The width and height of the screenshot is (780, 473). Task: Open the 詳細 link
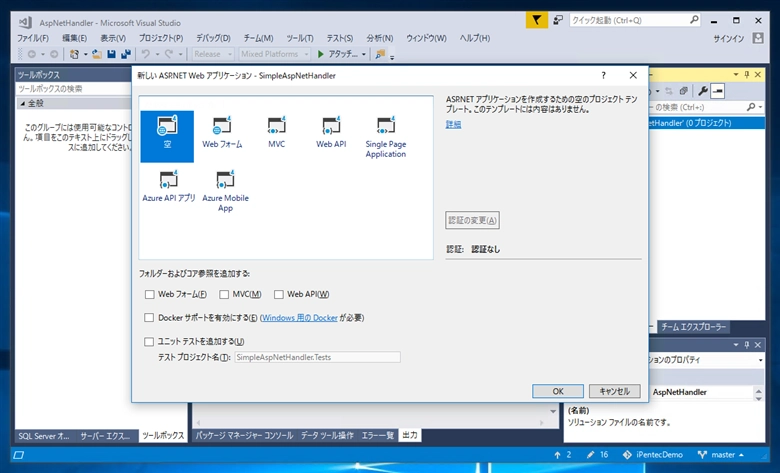point(453,124)
